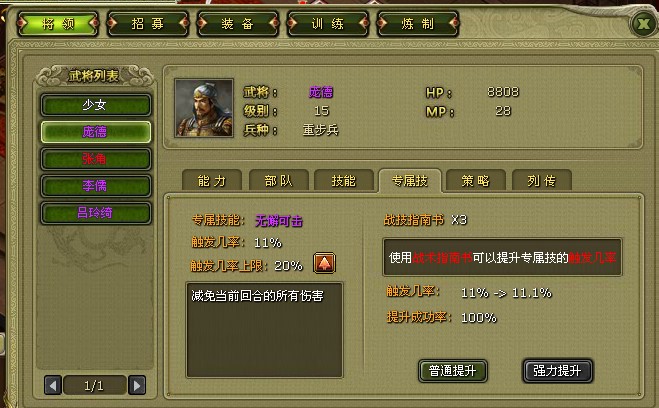Screen dimensions: 659x408
Task: Switch to the 能力 tab
Action: pyautogui.click(x=212, y=181)
